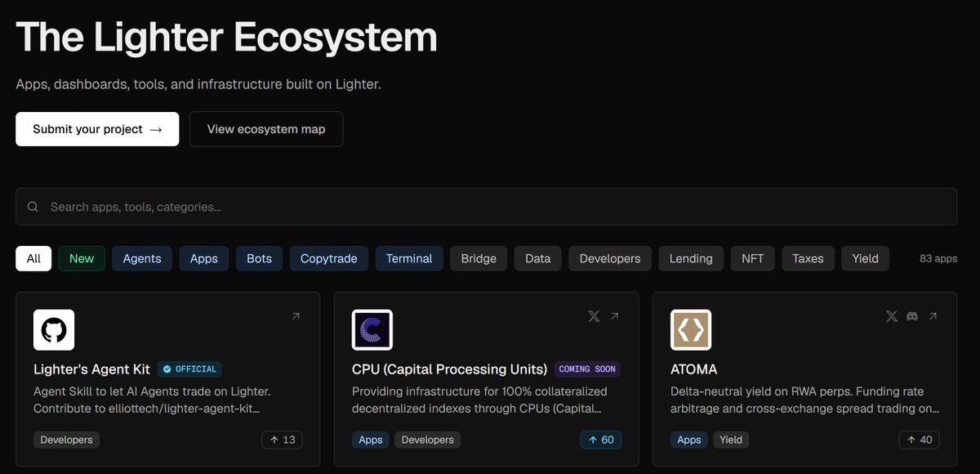980x474 pixels.
Task: Filter by Bots category
Action: (x=259, y=258)
